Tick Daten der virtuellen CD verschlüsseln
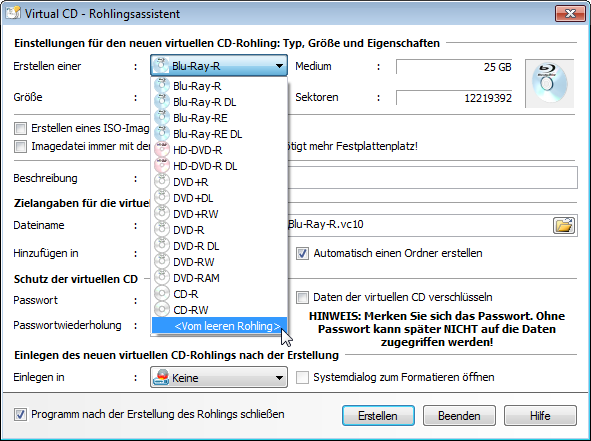The image size is (591, 441). [x=302, y=297]
